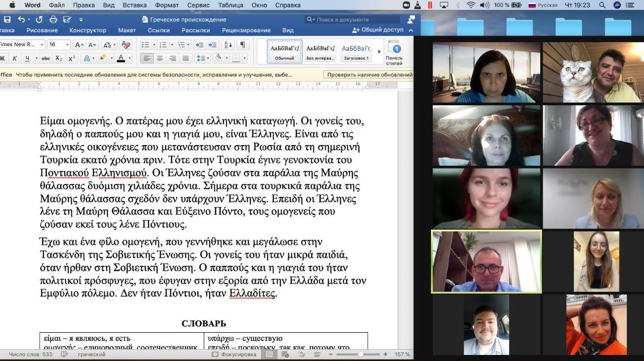Switch to the Макет ribbon tab
This screenshot has height=361, width=644.
127,30
